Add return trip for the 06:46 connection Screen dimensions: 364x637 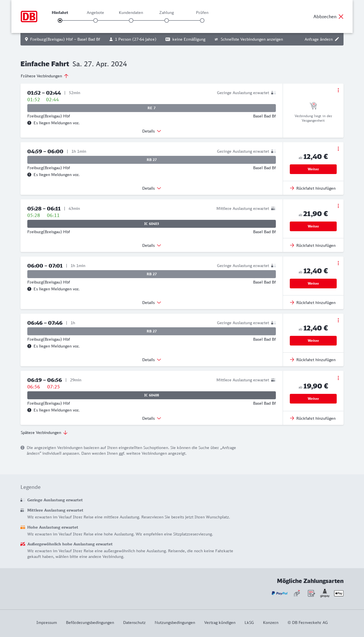tap(313, 360)
